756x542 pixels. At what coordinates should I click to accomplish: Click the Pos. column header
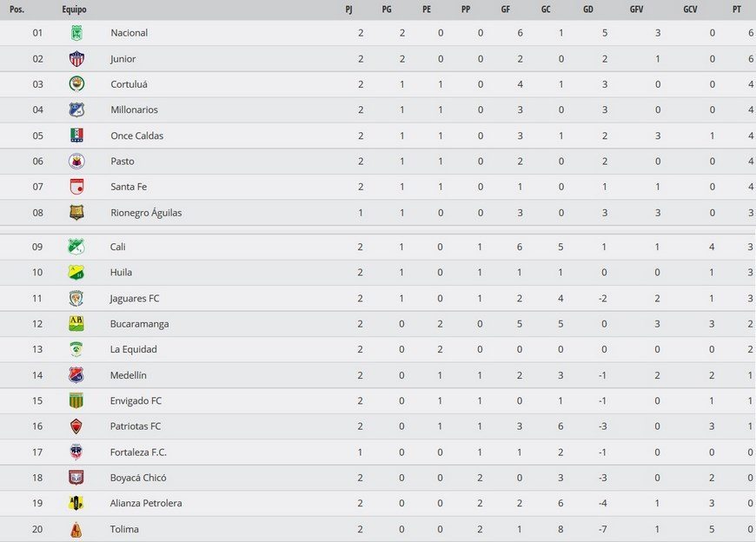coord(17,10)
